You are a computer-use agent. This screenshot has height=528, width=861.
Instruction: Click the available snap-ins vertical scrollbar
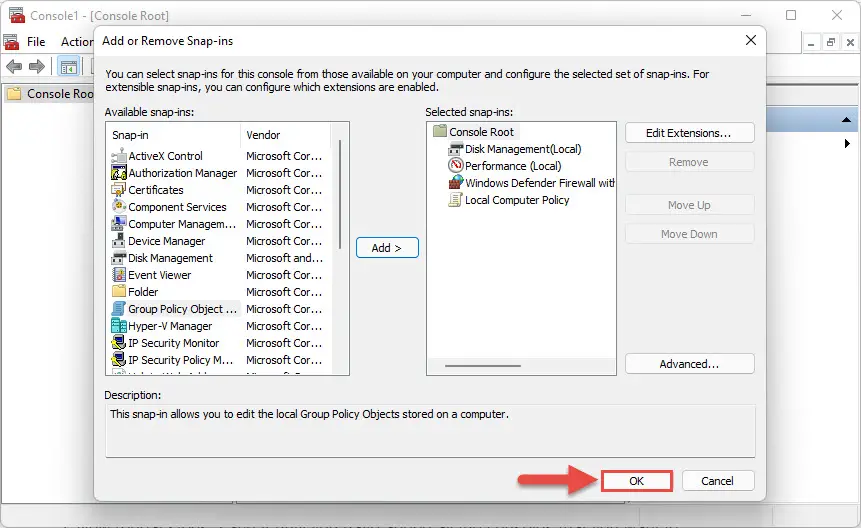tap(340, 194)
